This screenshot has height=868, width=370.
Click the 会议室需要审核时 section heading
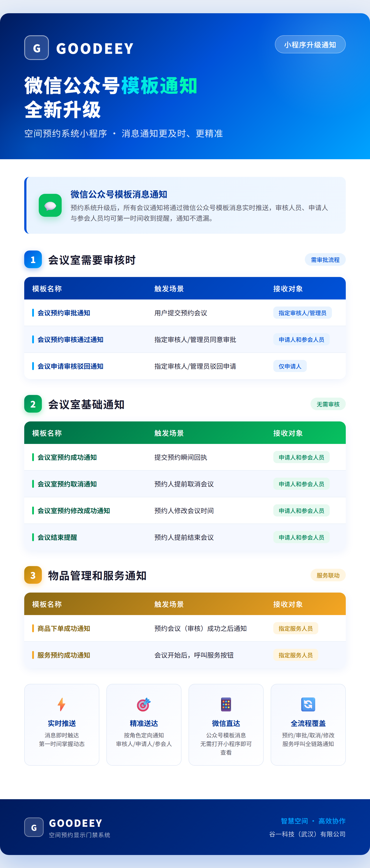(x=92, y=260)
